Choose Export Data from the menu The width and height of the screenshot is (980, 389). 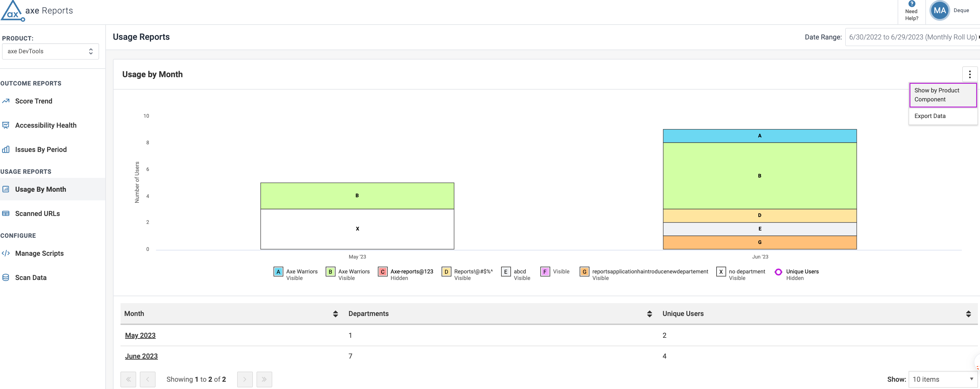click(930, 116)
